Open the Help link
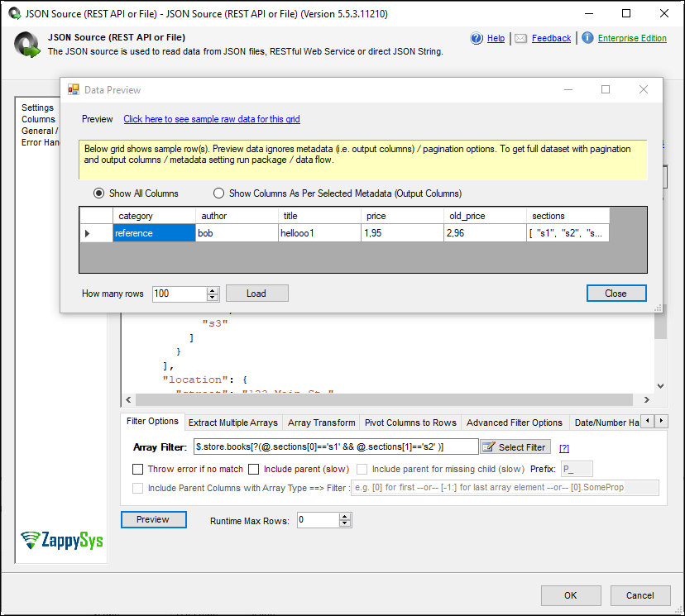This screenshot has width=685, height=616. click(x=496, y=38)
